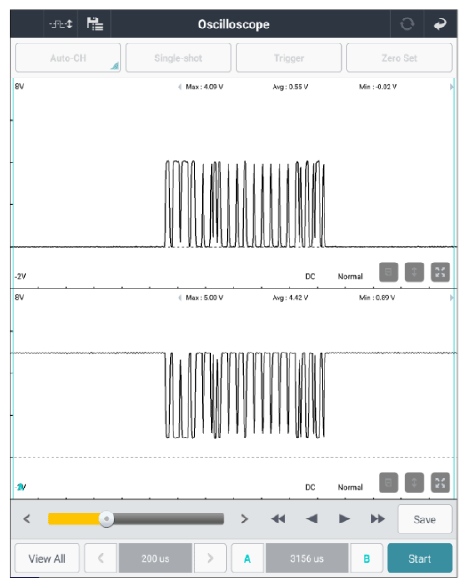Open the Trigger settings

tap(289, 58)
